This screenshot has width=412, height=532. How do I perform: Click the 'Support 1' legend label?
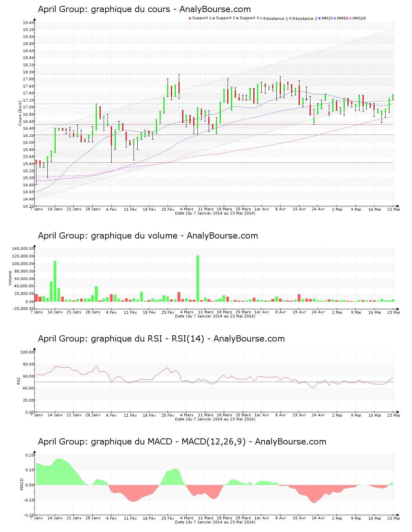(202, 18)
